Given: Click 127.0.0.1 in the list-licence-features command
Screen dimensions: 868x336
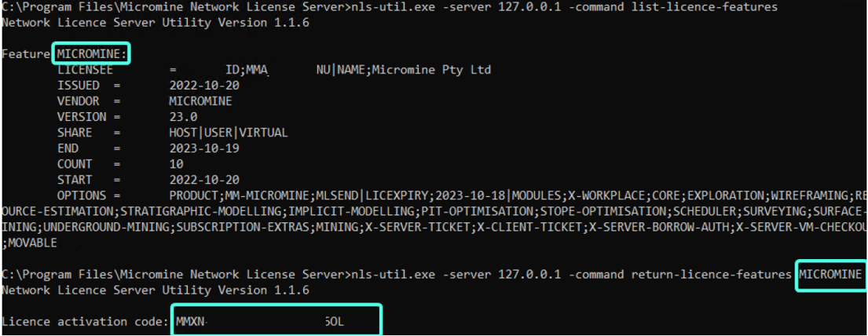Looking at the screenshot, I should click(530, 8).
